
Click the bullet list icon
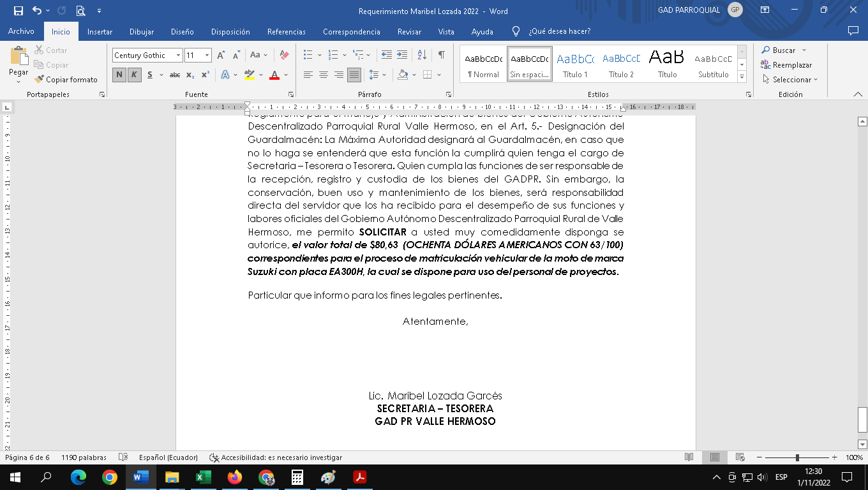(x=308, y=55)
